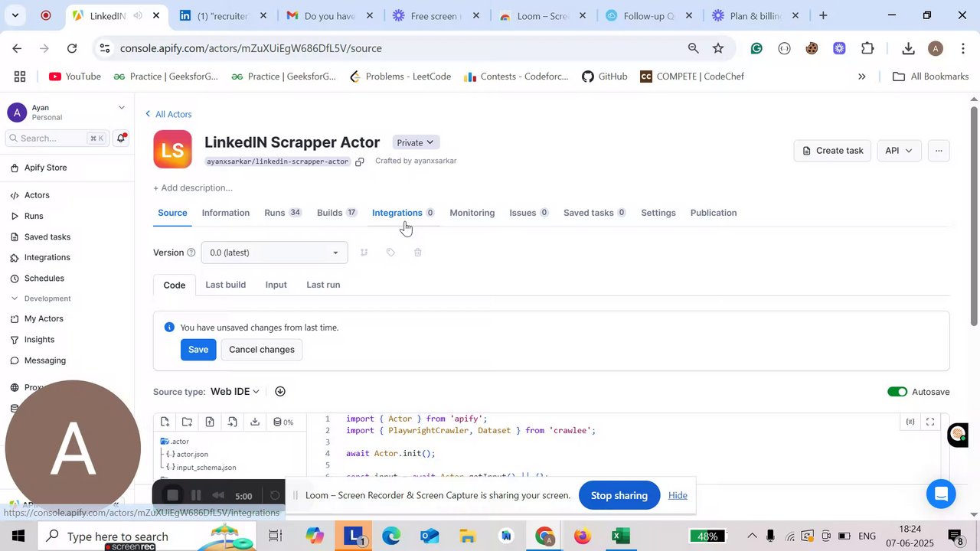The height and width of the screenshot is (551, 980).
Task: Open the Input sub-tab
Action: [x=276, y=285]
